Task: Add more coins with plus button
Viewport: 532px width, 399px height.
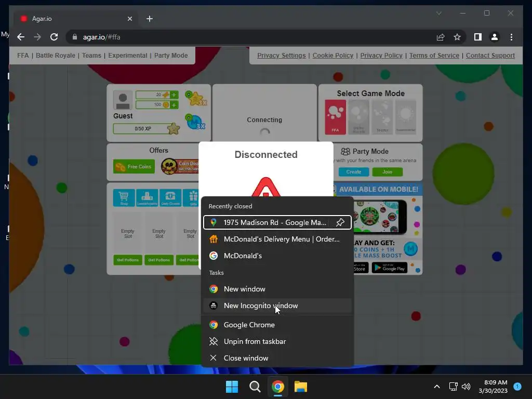Action: click(174, 105)
